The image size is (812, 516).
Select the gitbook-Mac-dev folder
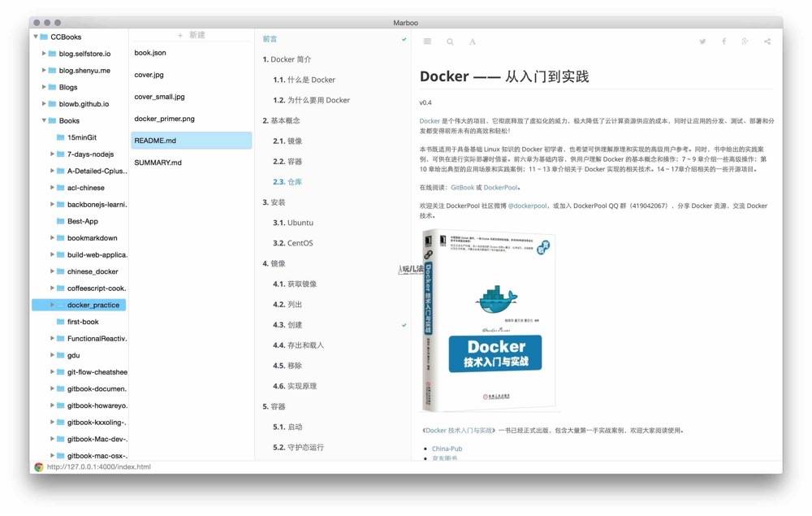[x=97, y=439]
